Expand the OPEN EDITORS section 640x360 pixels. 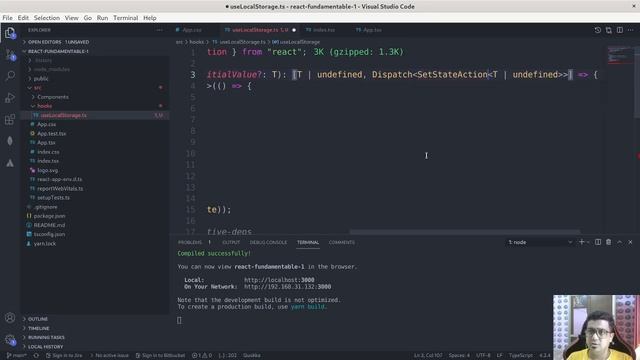(58, 42)
